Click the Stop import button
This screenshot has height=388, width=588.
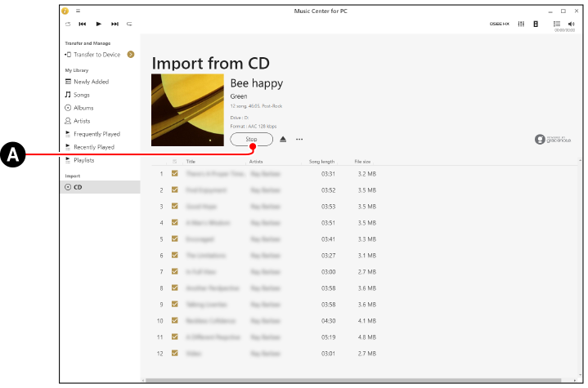coord(251,140)
